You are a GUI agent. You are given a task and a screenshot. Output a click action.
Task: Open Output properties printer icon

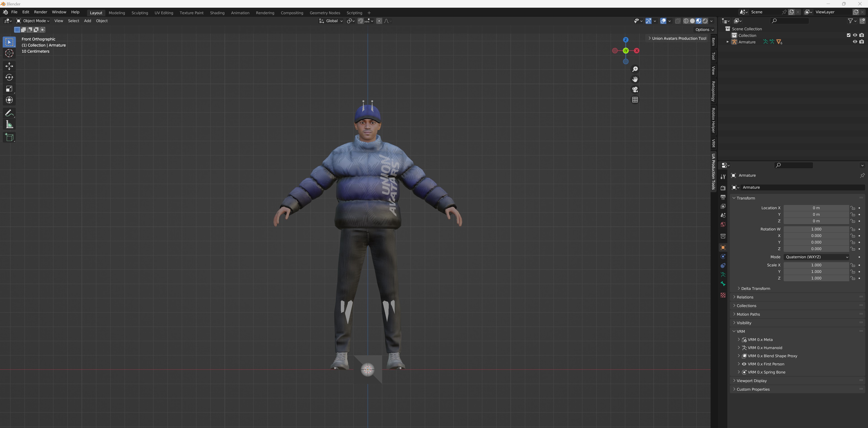pos(723,197)
